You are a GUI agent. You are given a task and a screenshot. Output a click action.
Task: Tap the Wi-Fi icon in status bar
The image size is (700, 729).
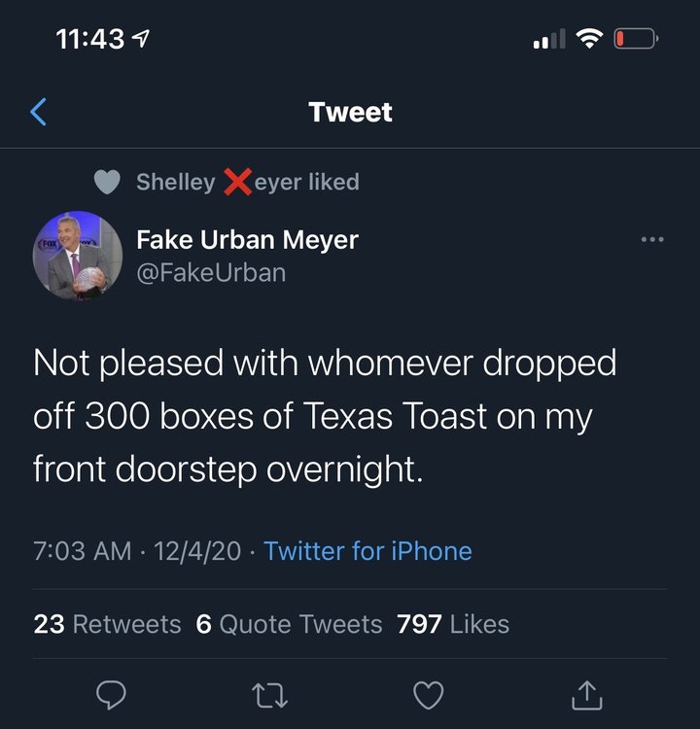(589, 39)
